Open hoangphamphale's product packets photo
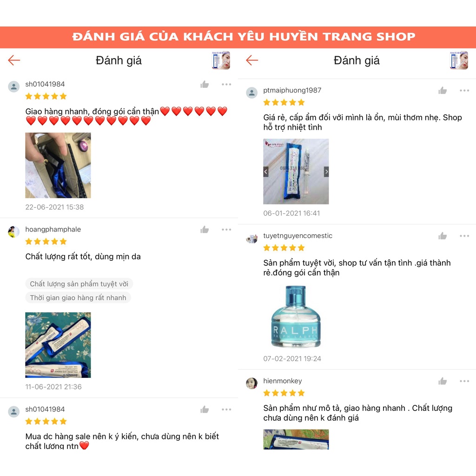The width and height of the screenshot is (476, 476). (58, 345)
